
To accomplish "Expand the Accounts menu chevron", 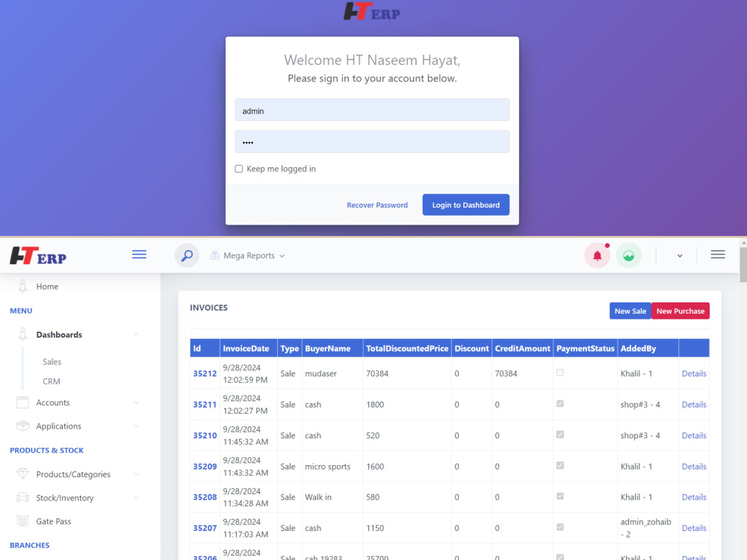I will 136,402.
